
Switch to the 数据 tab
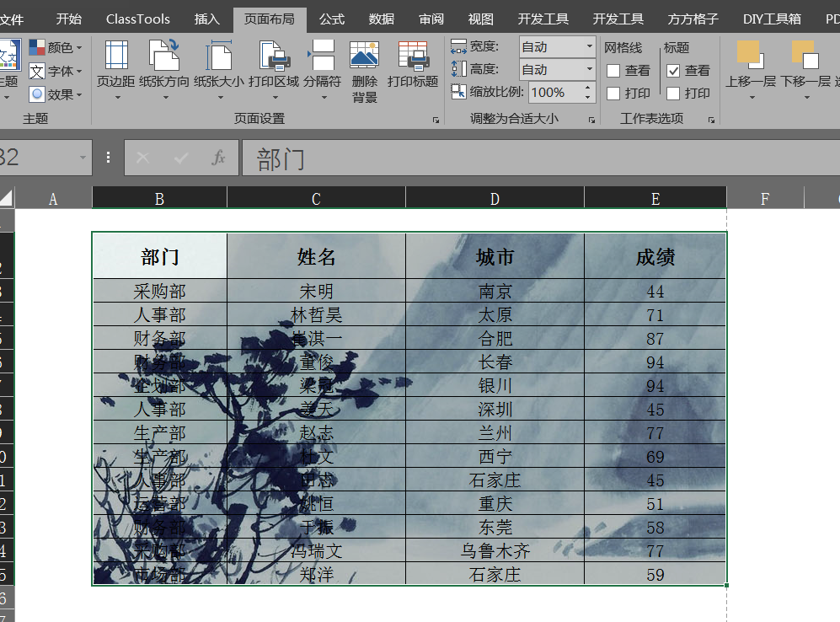coord(382,19)
